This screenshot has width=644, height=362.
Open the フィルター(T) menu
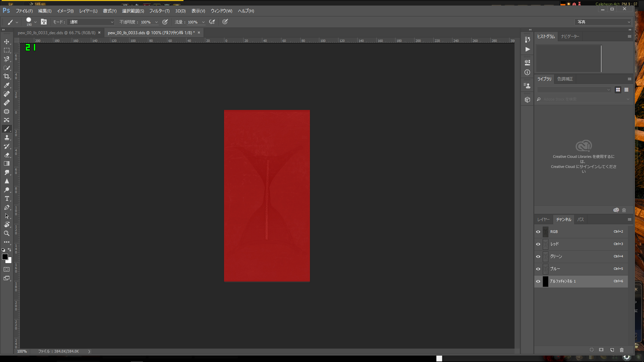point(159,11)
